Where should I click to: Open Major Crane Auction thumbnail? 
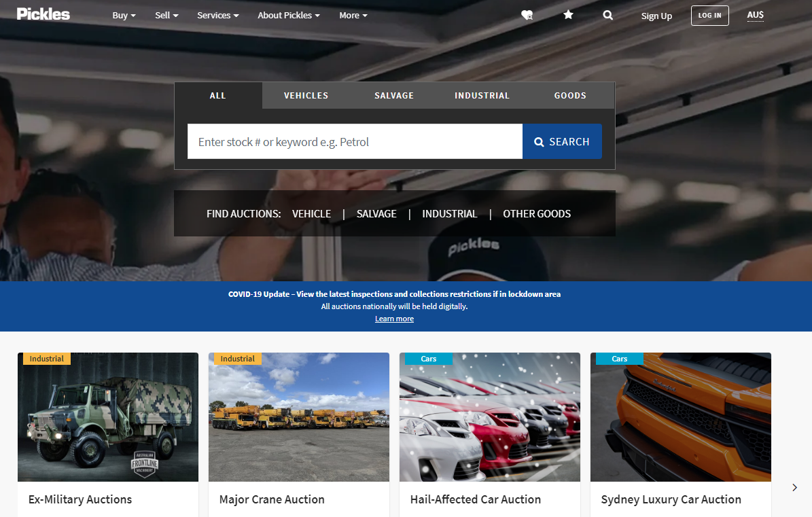click(299, 417)
